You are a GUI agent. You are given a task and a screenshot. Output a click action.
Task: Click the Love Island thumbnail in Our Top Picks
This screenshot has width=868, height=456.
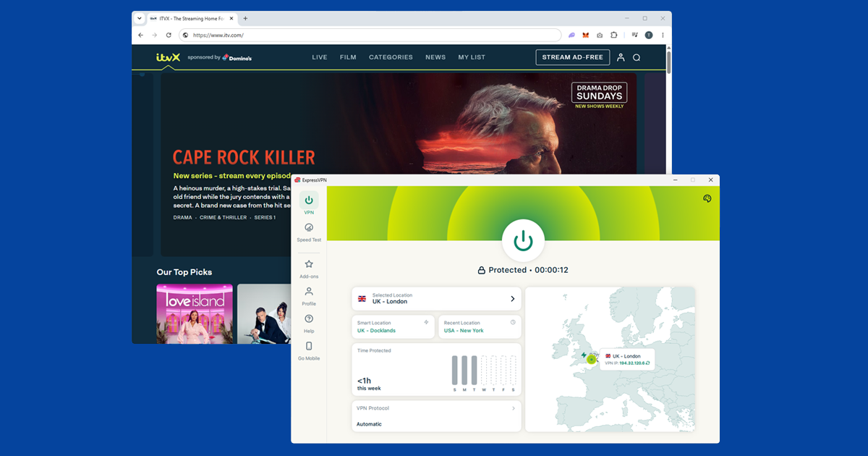pos(195,313)
